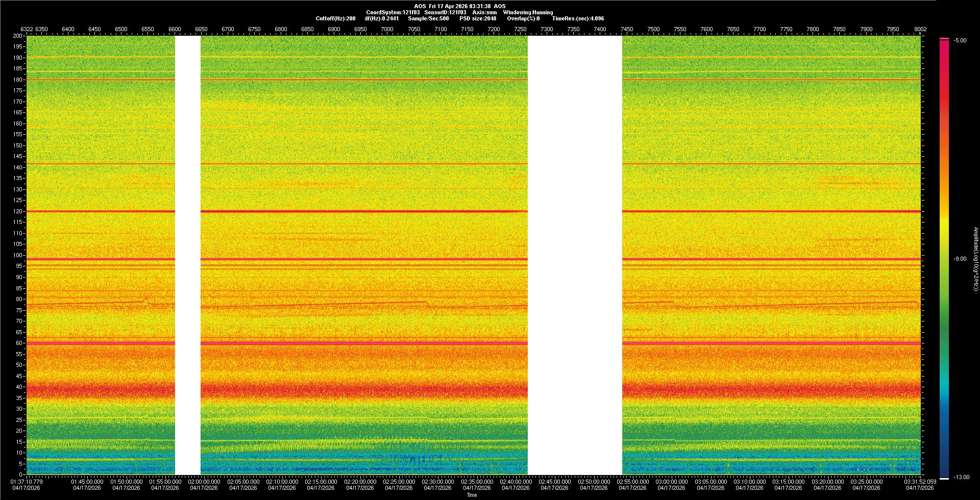Click the Windowing:Hanning header text
980x500 pixels.
[x=528, y=12]
